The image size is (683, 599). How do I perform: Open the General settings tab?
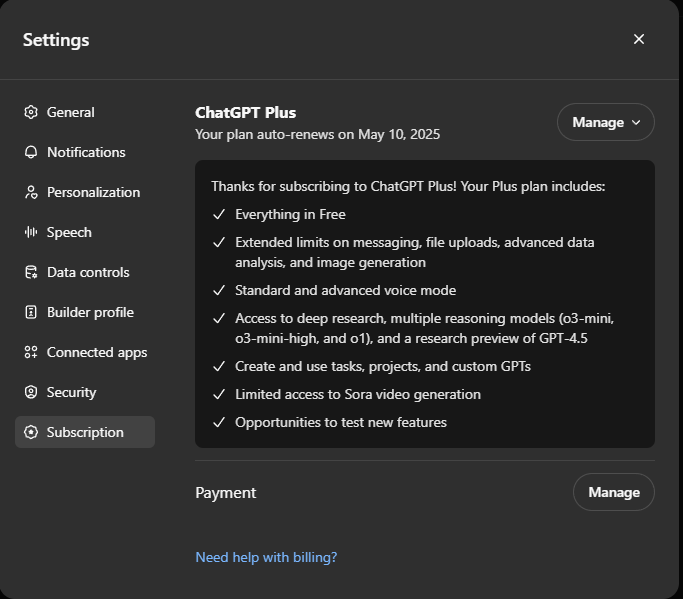coord(85,112)
